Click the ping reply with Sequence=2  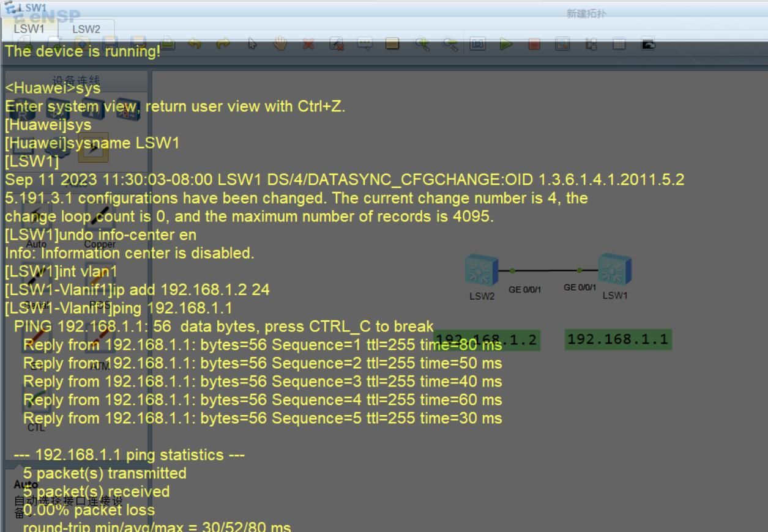263,363
